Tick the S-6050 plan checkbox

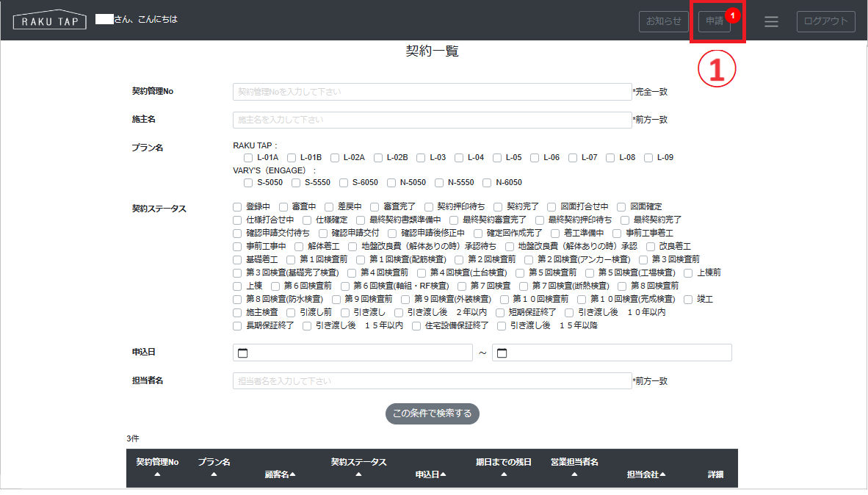(x=344, y=183)
